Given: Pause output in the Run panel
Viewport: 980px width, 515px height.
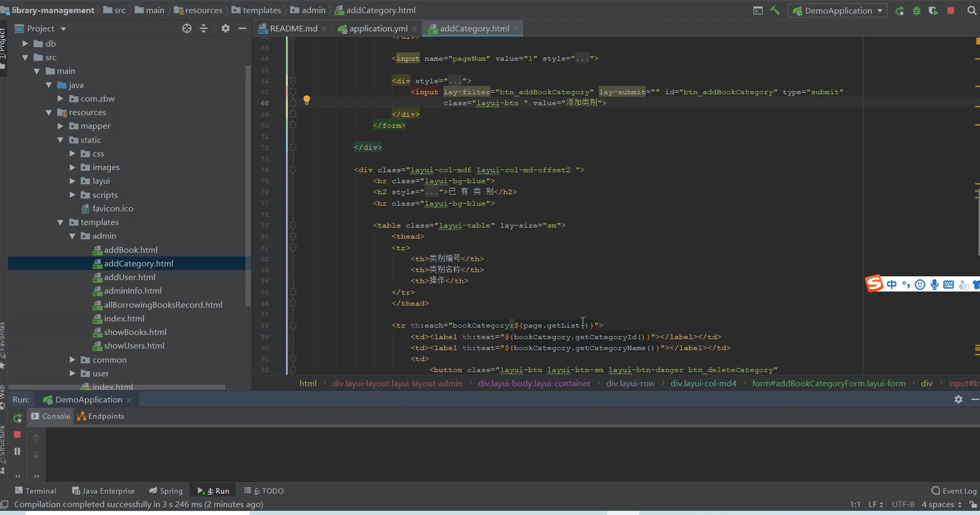Looking at the screenshot, I should pyautogui.click(x=17, y=451).
